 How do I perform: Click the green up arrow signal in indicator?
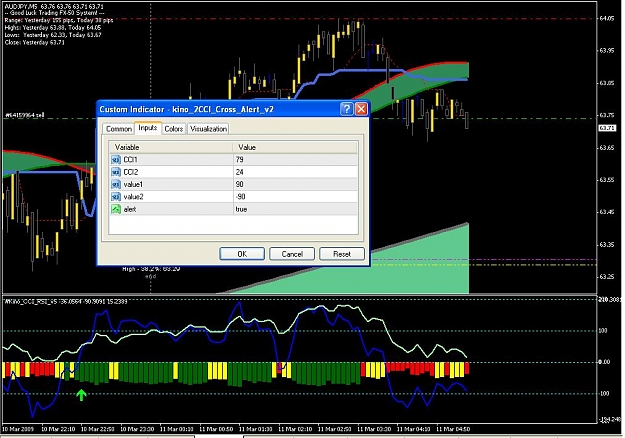pyautogui.click(x=81, y=395)
